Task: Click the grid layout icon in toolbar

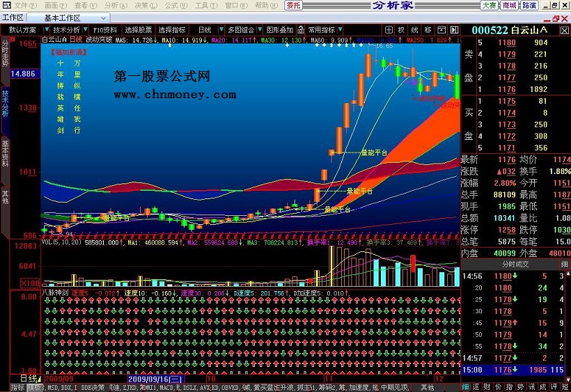Action: tap(389, 30)
